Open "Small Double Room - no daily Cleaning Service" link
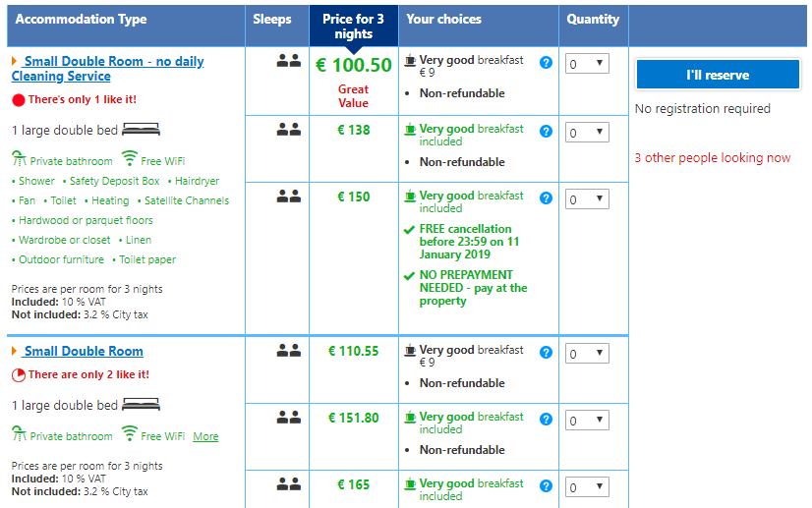812x508 pixels. (x=108, y=69)
